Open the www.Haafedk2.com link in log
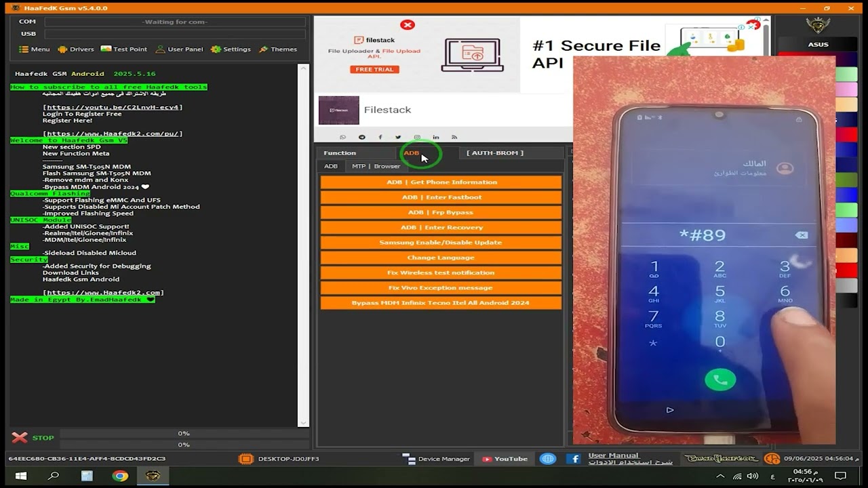 [103, 293]
